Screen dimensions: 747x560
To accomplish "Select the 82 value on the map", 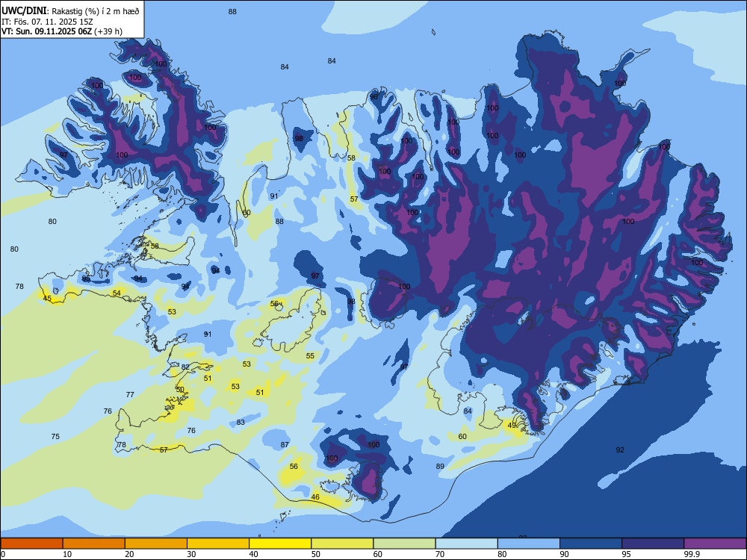I will tap(185, 367).
